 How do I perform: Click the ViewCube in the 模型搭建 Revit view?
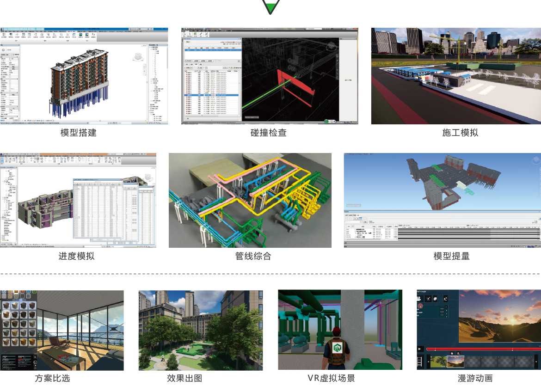point(138,57)
